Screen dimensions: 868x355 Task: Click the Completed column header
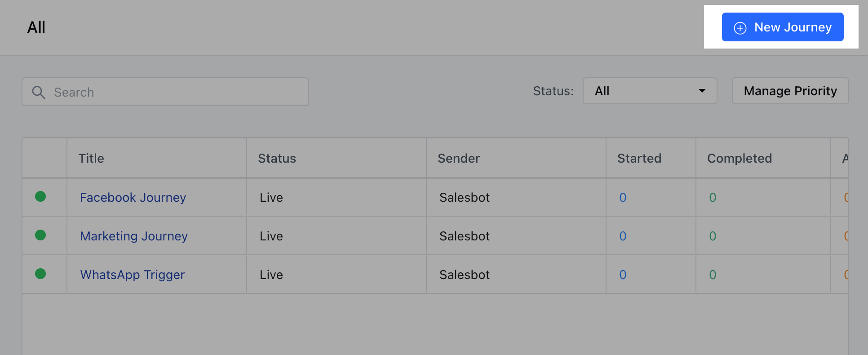pos(740,158)
